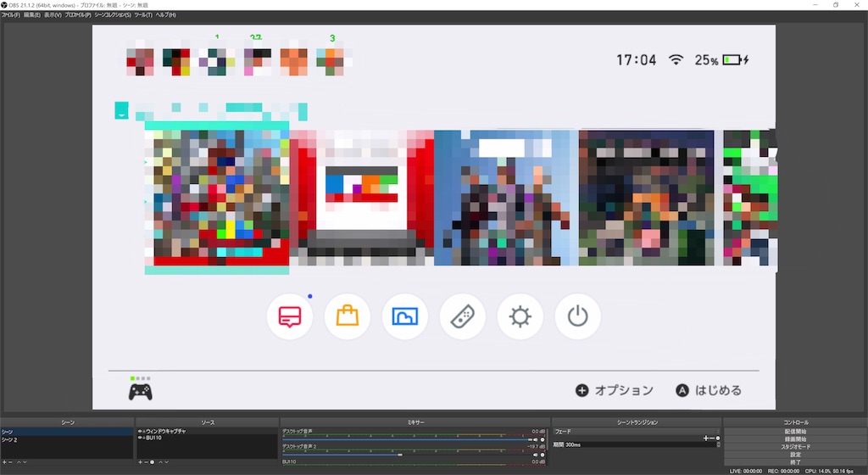Move scene up with up arrow
The height and width of the screenshot is (475, 868).
[x=19, y=462]
